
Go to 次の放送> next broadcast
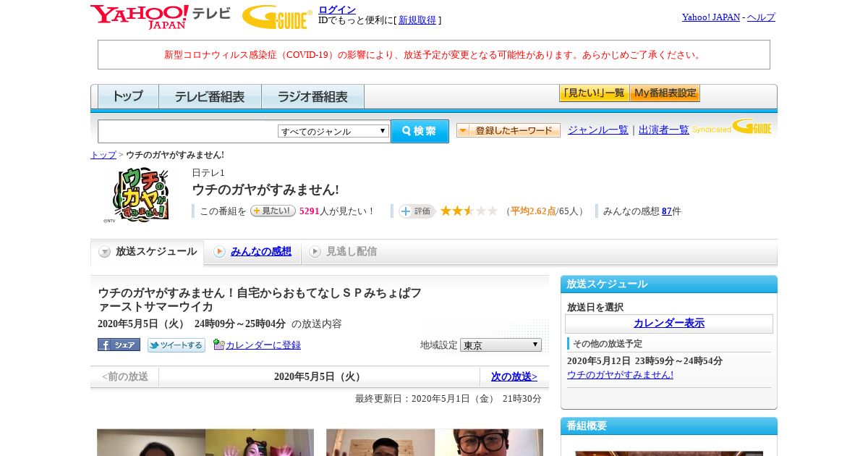(514, 376)
